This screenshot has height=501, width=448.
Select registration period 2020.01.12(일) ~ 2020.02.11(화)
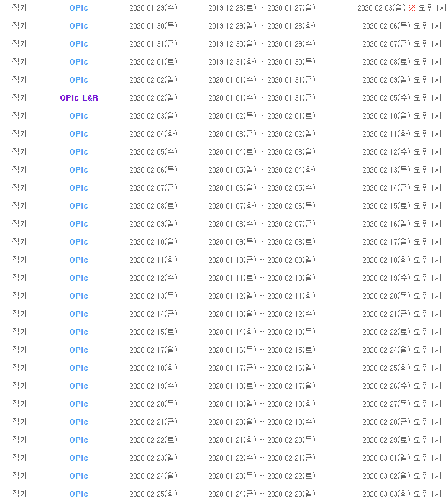[262, 296]
